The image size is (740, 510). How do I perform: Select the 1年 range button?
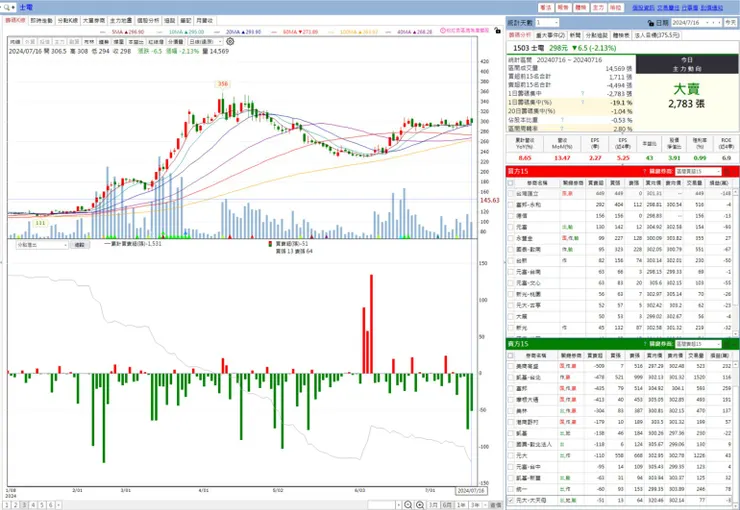pyautogui.click(x=461, y=505)
